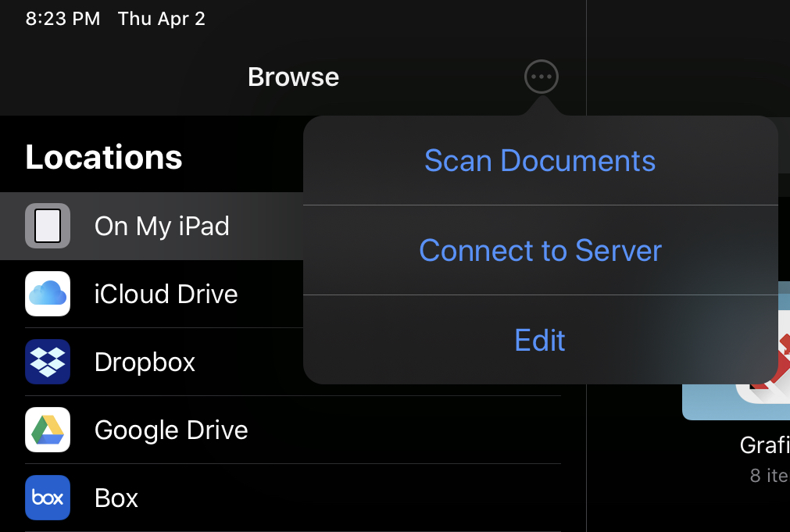This screenshot has width=790, height=532.
Task: Click the Google Drive triangle icon
Action: coord(48,430)
